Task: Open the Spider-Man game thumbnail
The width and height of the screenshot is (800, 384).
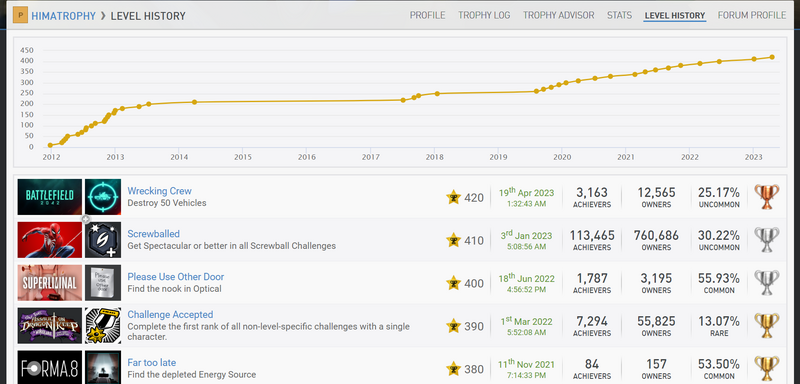Action: [49, 240]
